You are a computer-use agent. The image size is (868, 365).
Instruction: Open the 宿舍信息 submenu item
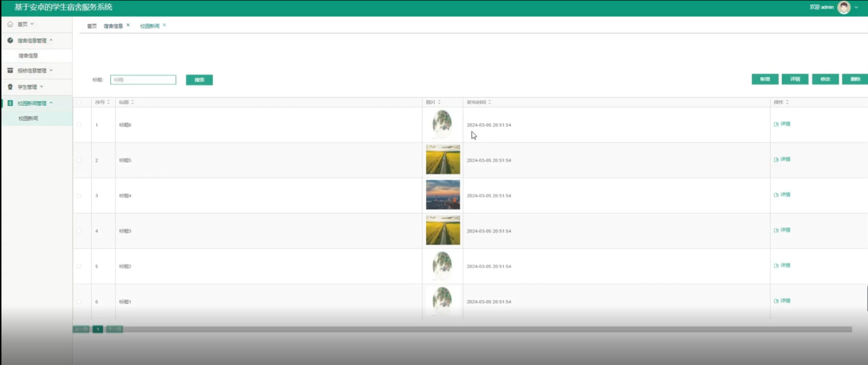coord(28,55)
